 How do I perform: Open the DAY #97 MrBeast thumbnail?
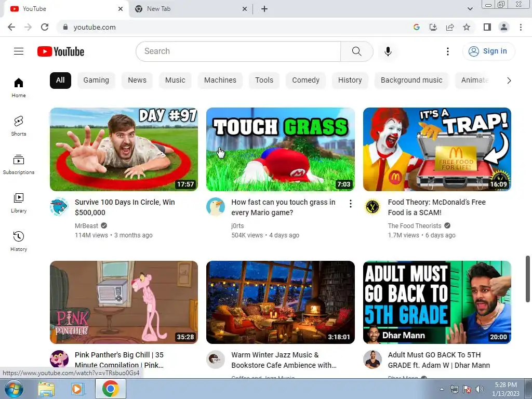[124, 149]
